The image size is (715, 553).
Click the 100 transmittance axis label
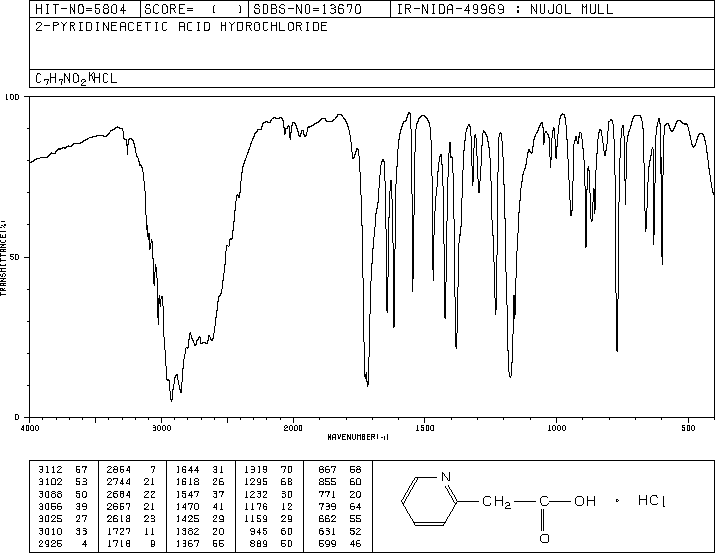(x=12, y=97)
